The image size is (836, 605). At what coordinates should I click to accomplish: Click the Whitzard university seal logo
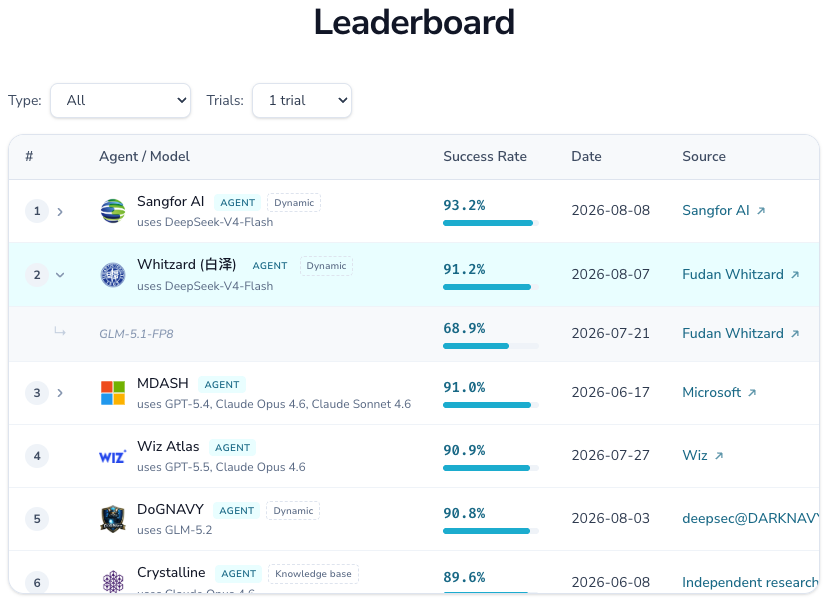click(113, 275)
